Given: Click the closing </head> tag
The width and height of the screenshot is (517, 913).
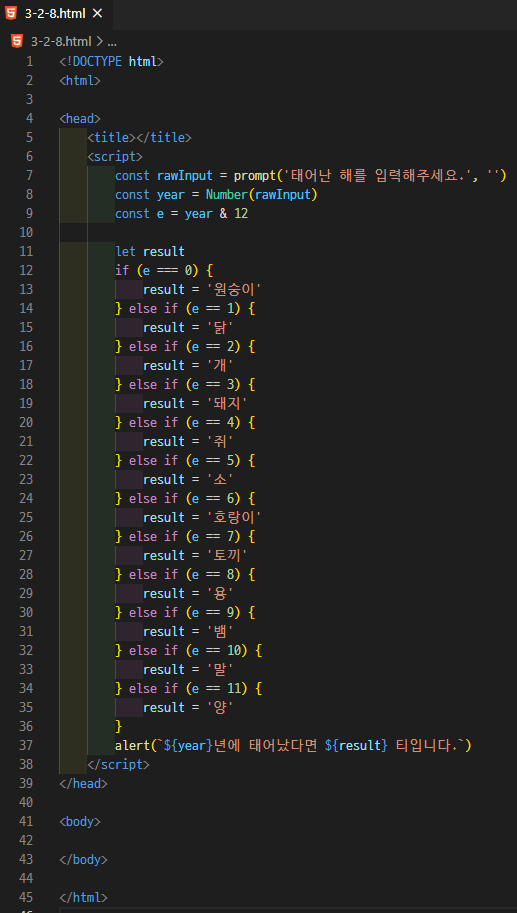Looking at the screenshot, I should pyautogui.click(x=83, y=783).
